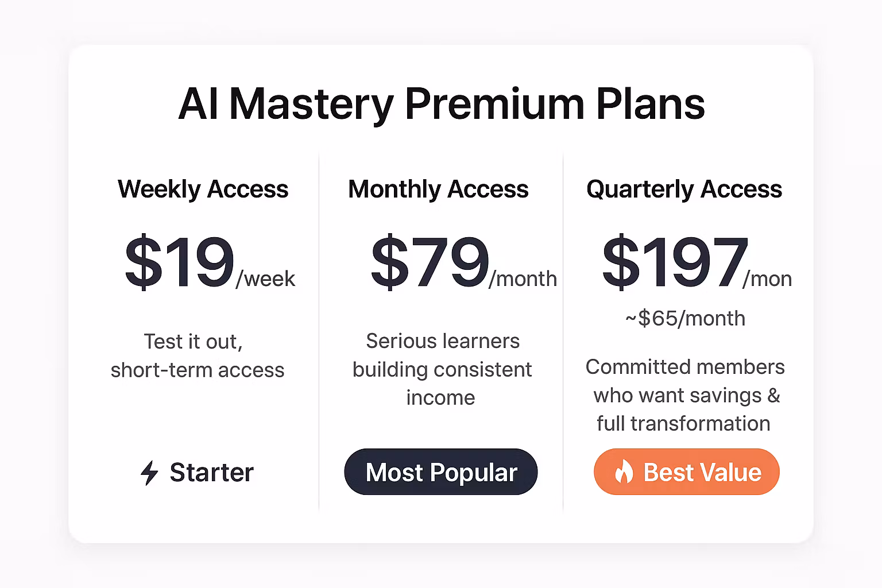Click the Starter label text
The image size is (882, 588).
coord(211,473)
